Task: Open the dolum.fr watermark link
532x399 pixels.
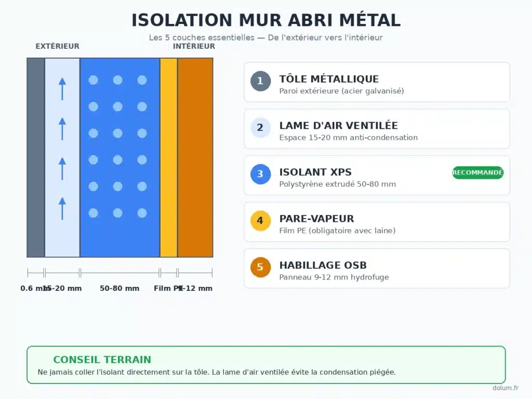Action: point(506,388)
